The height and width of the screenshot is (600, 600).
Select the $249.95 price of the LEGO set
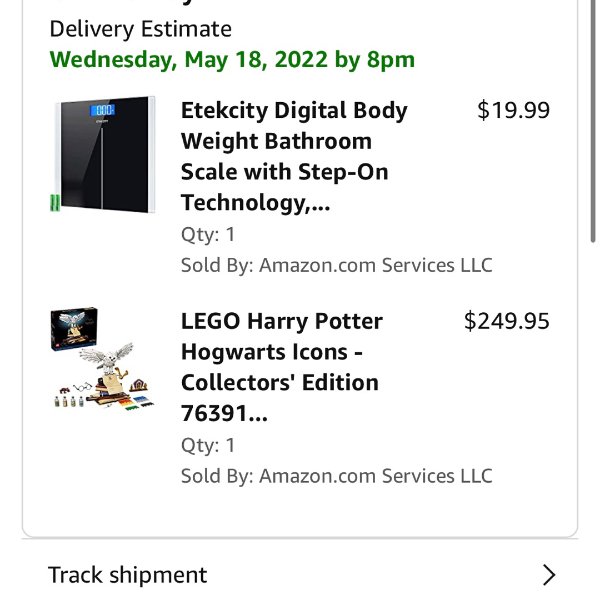pyautogui.click(x=507, y=321)
